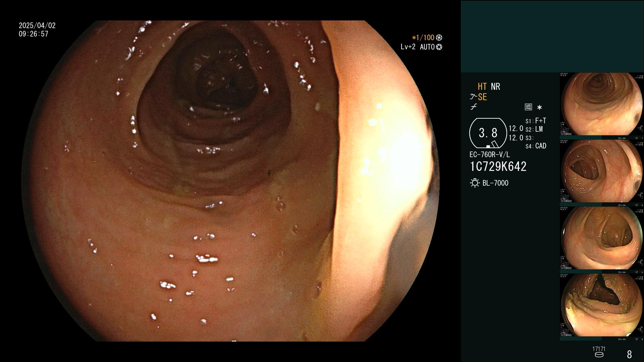Image resolution: width=644 pixels, height=362 pixels.
Task: Open the sliders settings icon
Action: coord(528,107)
